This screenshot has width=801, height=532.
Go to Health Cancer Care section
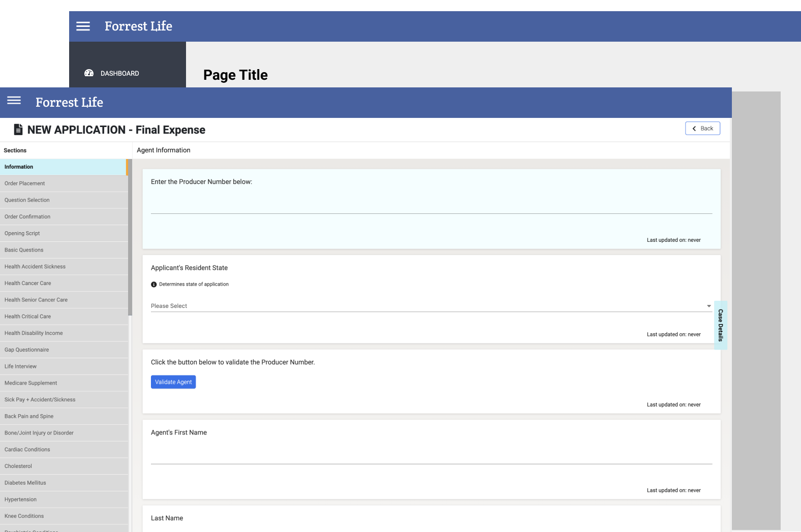coord(63,284)
